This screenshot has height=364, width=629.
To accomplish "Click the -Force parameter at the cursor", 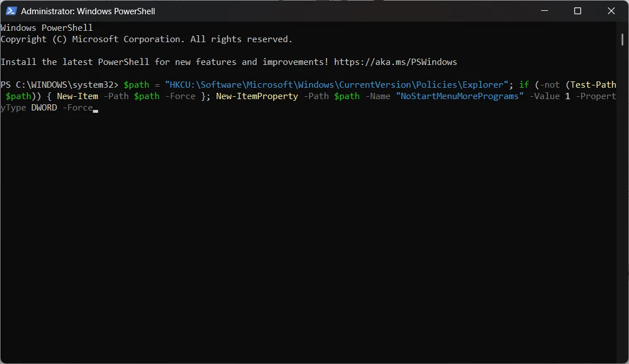I will [x=78, y=107].
